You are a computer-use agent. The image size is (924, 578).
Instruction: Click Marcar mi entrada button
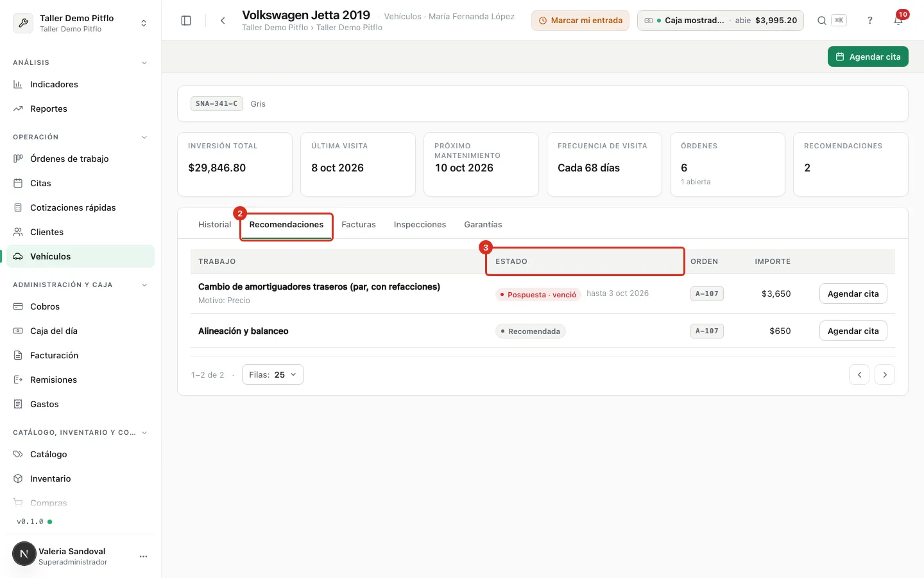(580, 21)
